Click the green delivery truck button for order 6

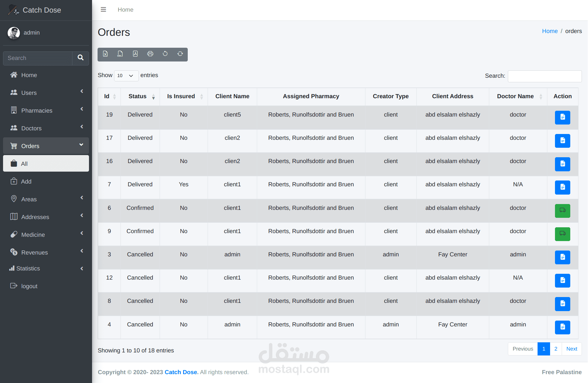click(x=562, y=210)
